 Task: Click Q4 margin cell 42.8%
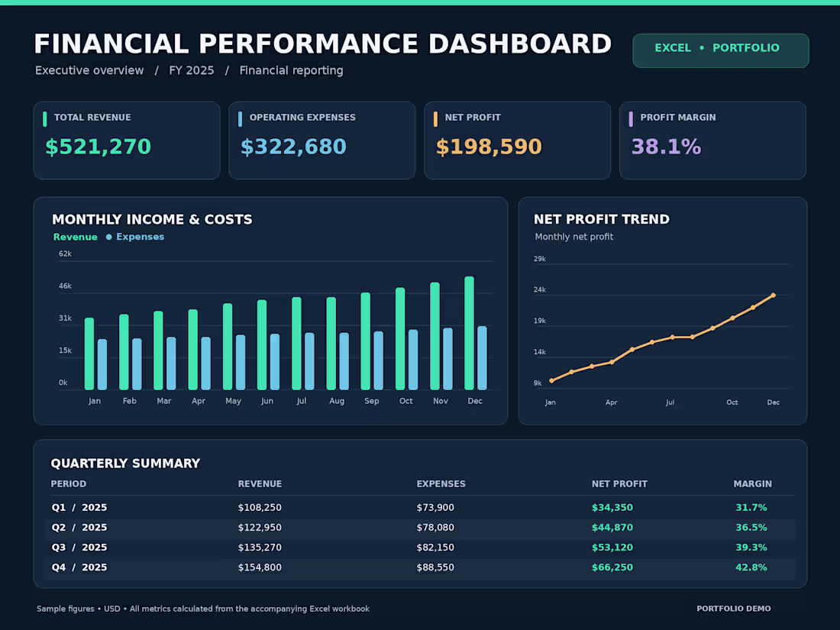click(751, 567)
